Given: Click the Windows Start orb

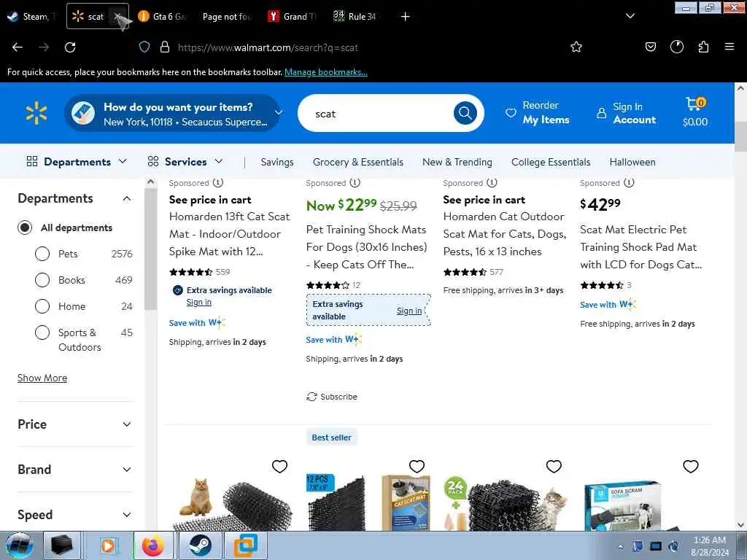Looking at the screenshot, I should click(20, 545).
